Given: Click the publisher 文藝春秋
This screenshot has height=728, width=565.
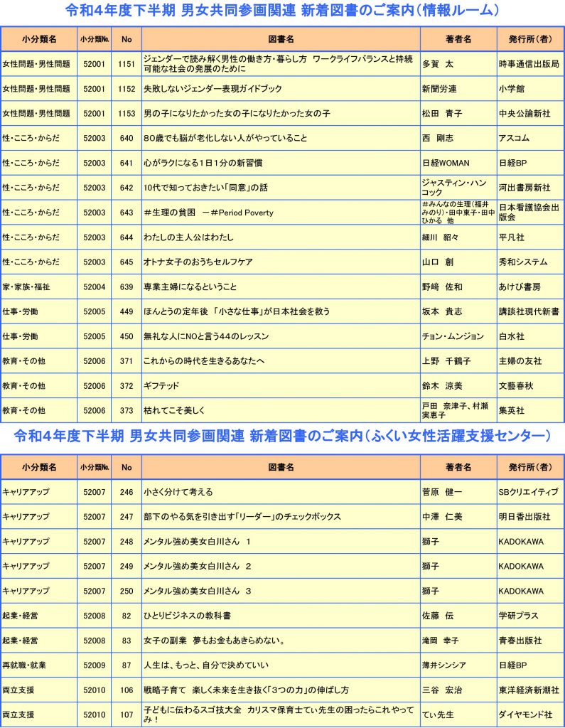Looking at the screenshot, I should (x=516, y=386).
